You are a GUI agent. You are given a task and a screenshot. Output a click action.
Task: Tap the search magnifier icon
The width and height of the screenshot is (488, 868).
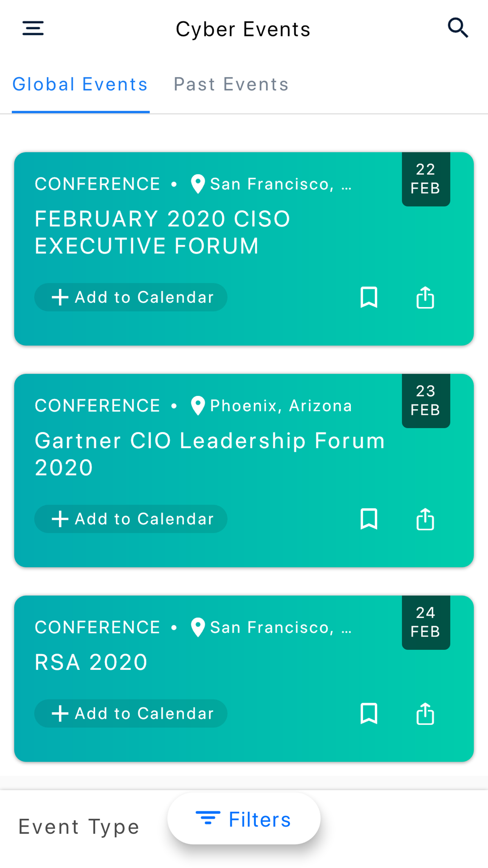458,28
